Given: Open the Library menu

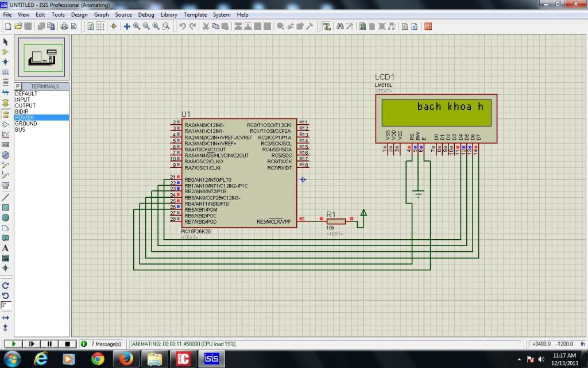Looking at the screenshot, I should pyautogui.click(x=169, y=14).
